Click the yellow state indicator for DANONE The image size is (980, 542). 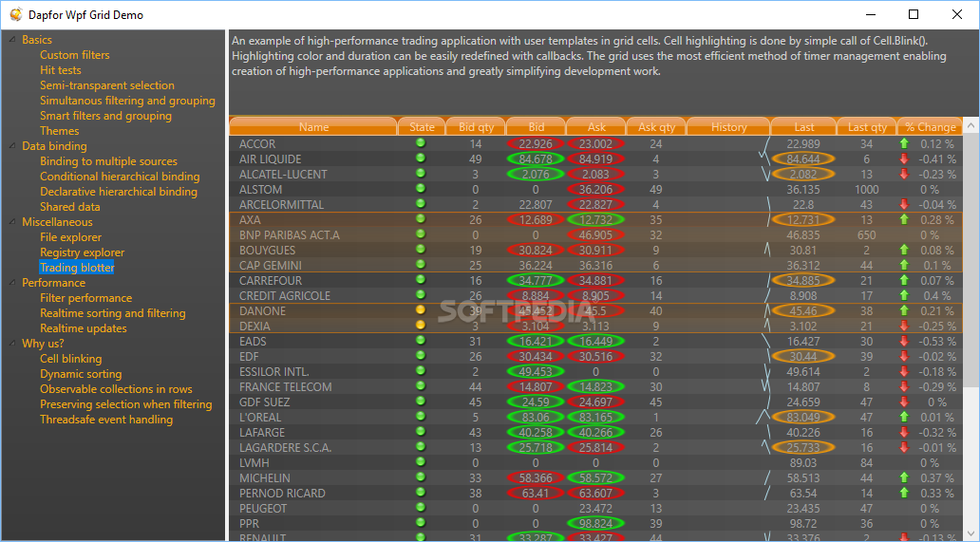coord(421,309)
